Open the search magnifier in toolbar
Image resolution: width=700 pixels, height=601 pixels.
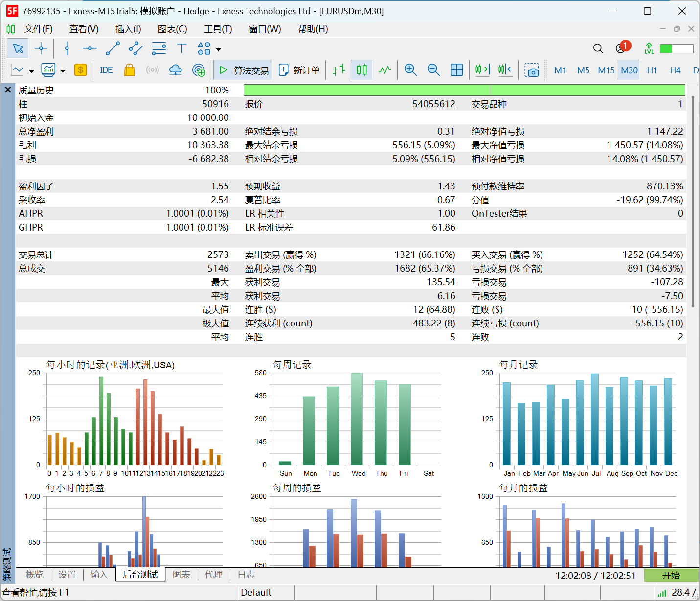click(598, 48)
